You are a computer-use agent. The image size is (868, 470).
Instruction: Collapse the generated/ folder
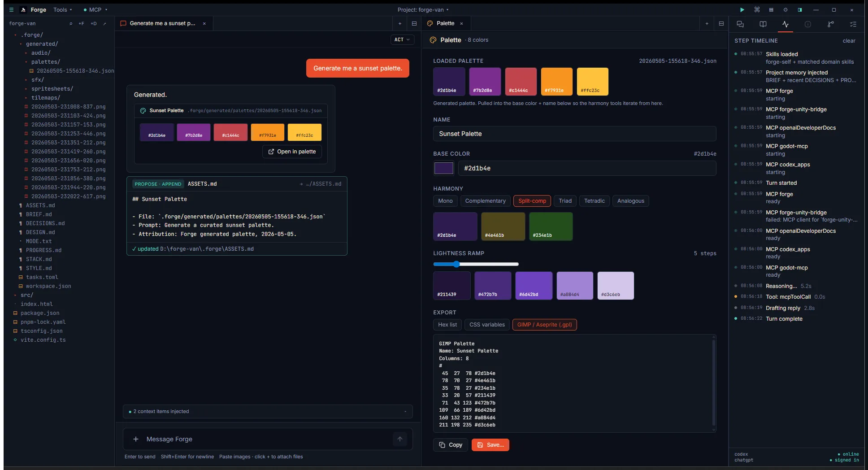[42, 44]
